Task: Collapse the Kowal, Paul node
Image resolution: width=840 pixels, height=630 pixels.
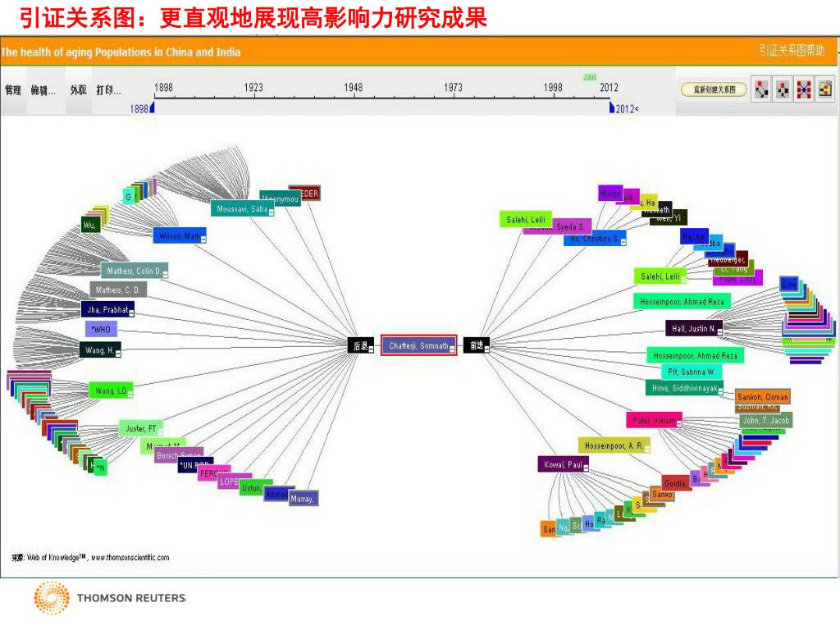Action: (x=586, y=468)
